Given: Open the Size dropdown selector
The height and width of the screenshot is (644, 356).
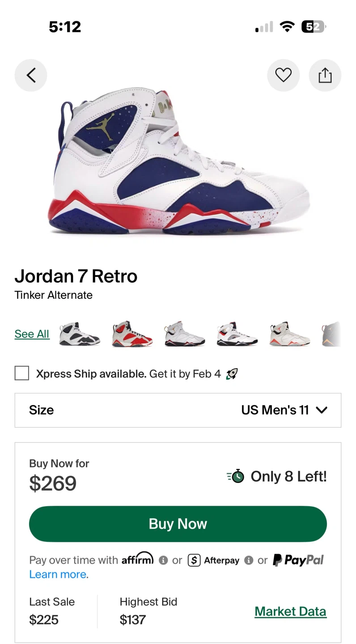Looking at the screenshot, I should [x=178, y=410].
